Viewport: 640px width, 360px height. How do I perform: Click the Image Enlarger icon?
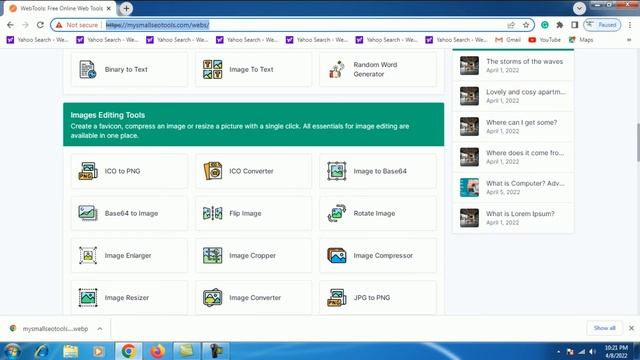[88, 256]
